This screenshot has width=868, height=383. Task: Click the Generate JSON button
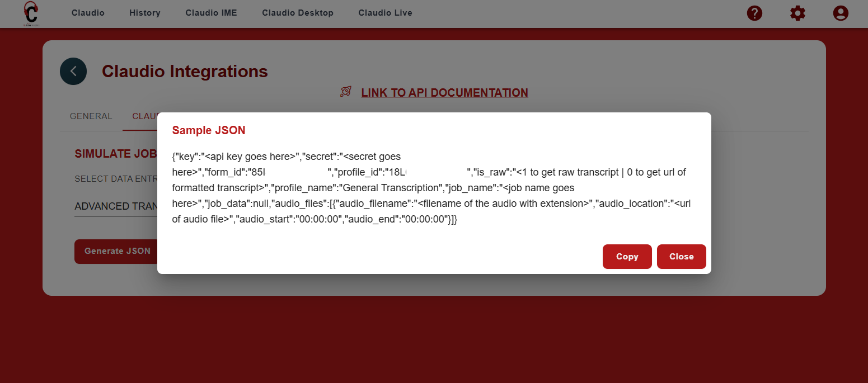(x=117, y=251)
